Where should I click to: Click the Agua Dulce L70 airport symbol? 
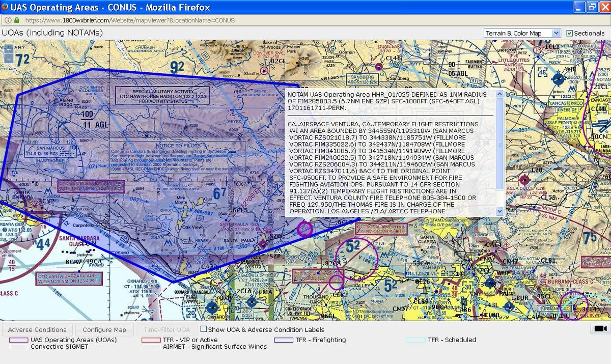(x=525, y=179)
